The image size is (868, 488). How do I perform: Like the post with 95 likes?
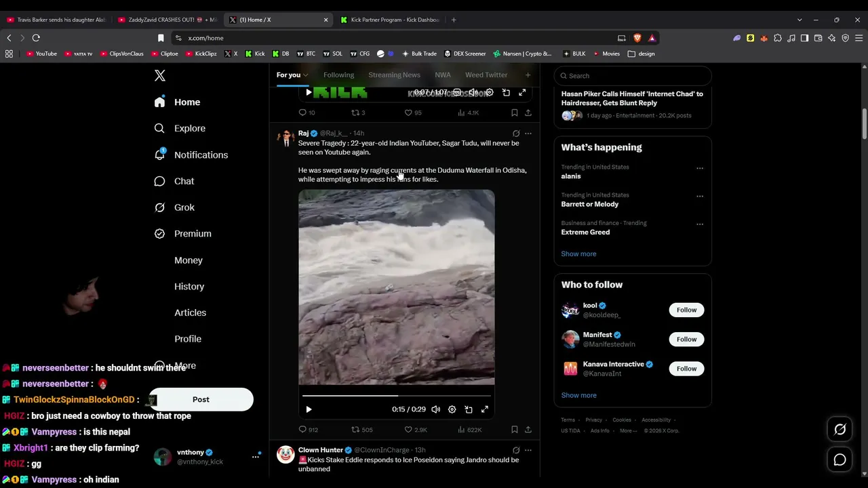413,113
